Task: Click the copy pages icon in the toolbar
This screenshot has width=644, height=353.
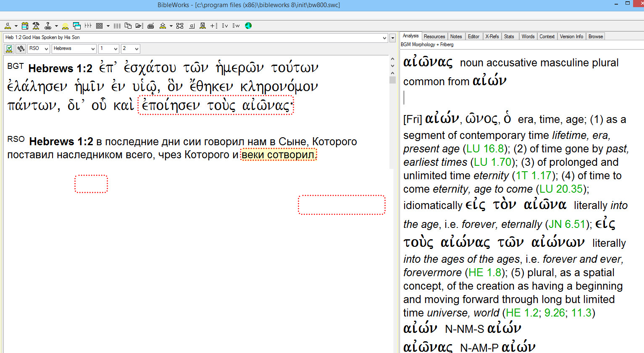Action: click(128, 26)
